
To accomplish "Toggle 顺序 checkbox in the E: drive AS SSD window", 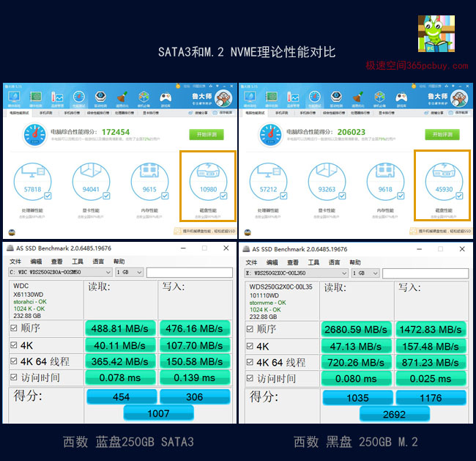I will coord(250,329).
